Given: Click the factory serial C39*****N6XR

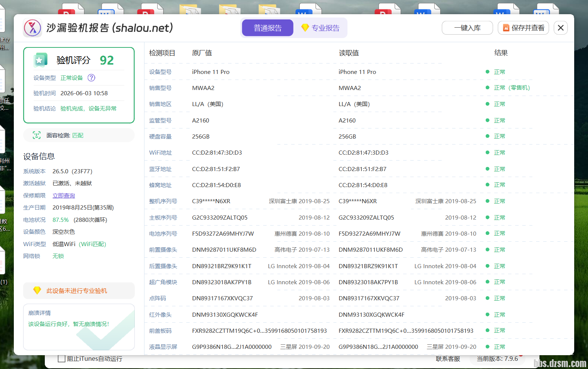Looking at the screenshot, I should [x=211, y=201].
